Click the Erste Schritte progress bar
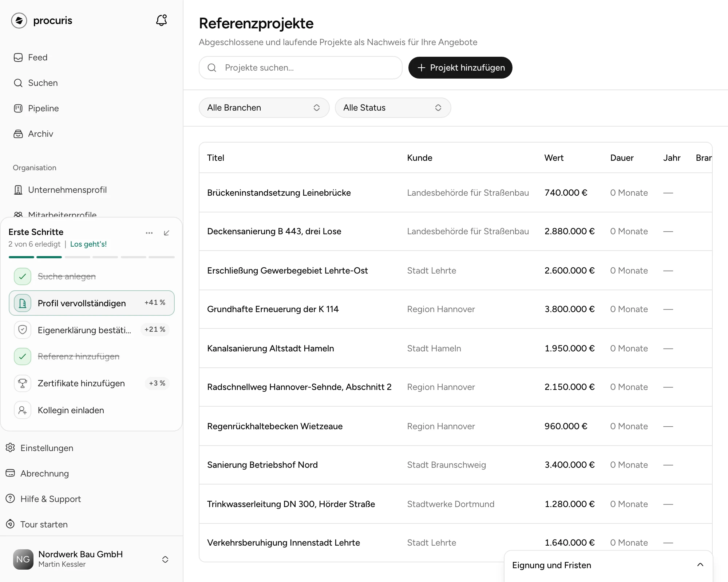 pyautogui.click(x=91, y=257)
